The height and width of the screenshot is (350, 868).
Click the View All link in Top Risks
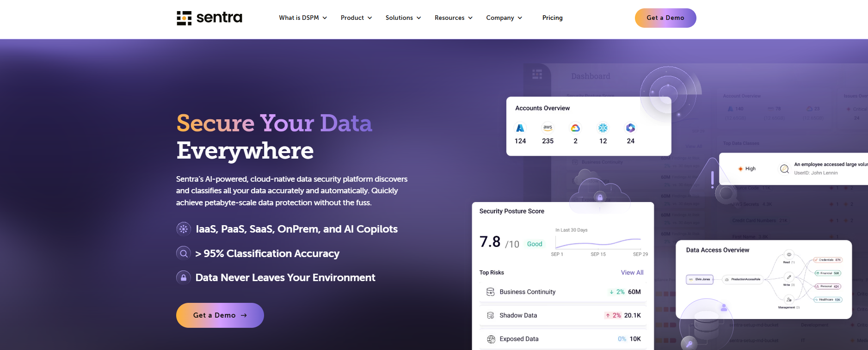click(x=632, y=272)
